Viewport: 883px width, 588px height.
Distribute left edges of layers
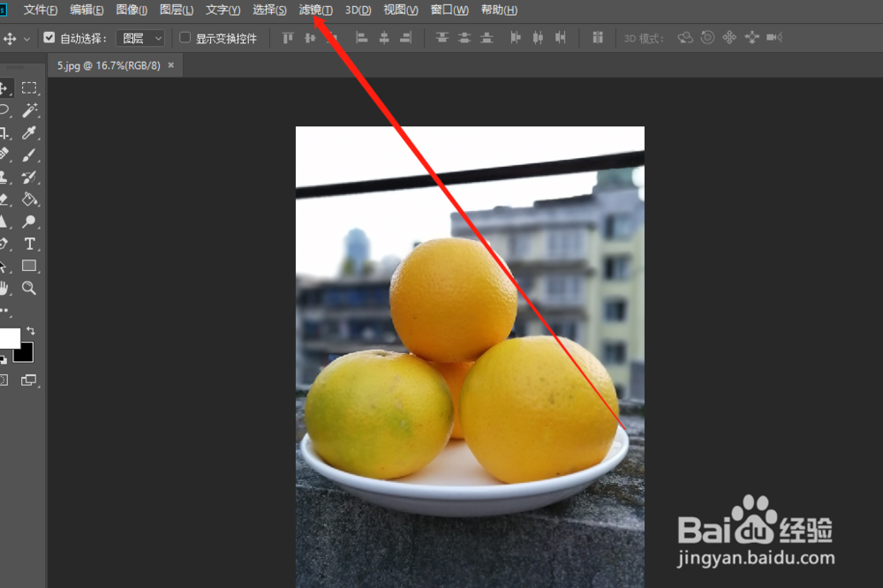click(516, 38)
